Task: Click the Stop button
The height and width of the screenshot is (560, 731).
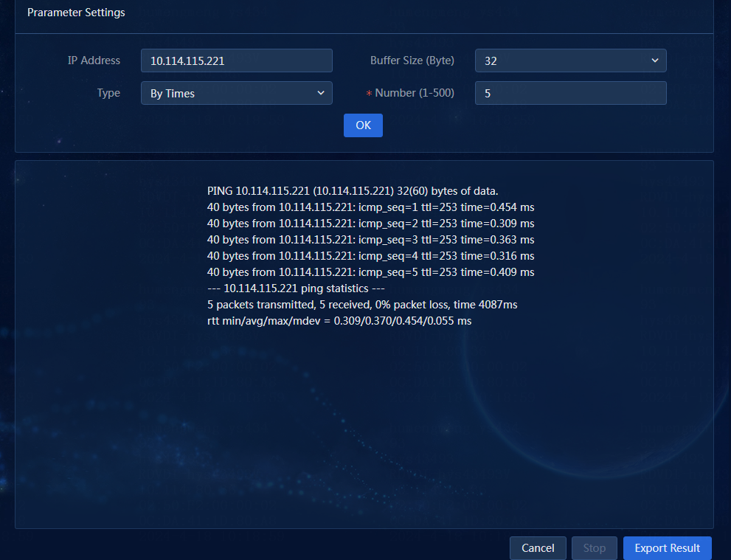Action: [x=595, y=548]
